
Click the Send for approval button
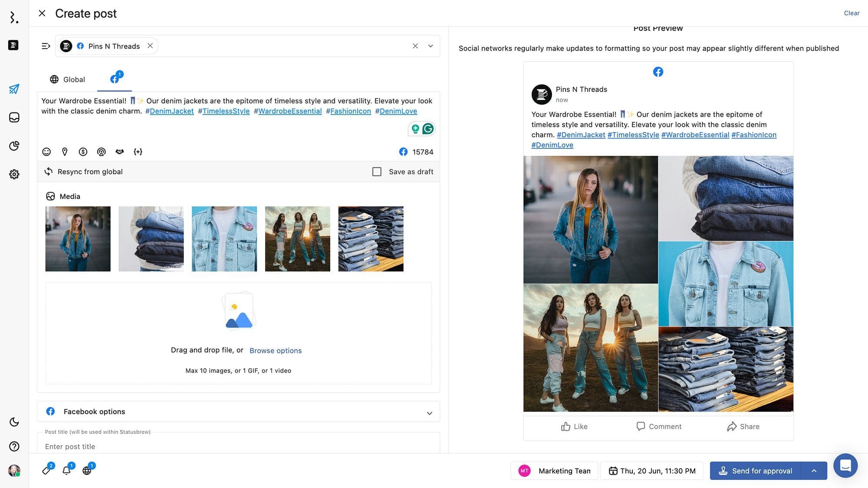(x=756, y=471)
